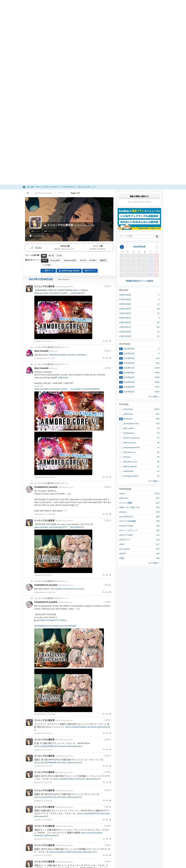Image resolution: width=186 pixels, height=868 pixels.
Task: Like the tweet posted at 23:44:52
Action: [x=110, y=341]
